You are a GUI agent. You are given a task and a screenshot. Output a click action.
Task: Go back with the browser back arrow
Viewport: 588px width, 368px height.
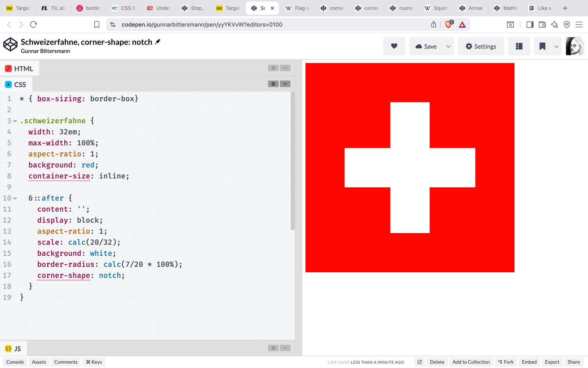pos(9,25)
